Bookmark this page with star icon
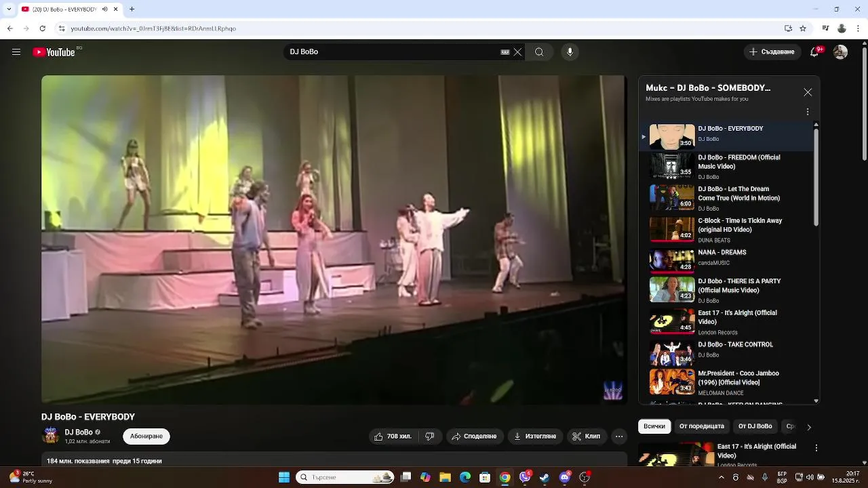Screen dimensions: 868x488 click(x=803, y=28)
